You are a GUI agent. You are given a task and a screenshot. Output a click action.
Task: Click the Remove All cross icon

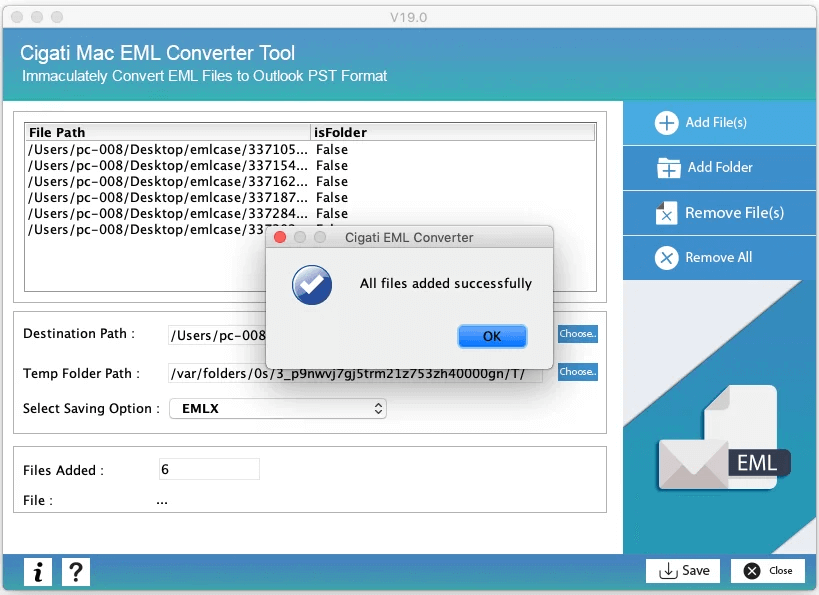tap(666, 258)
